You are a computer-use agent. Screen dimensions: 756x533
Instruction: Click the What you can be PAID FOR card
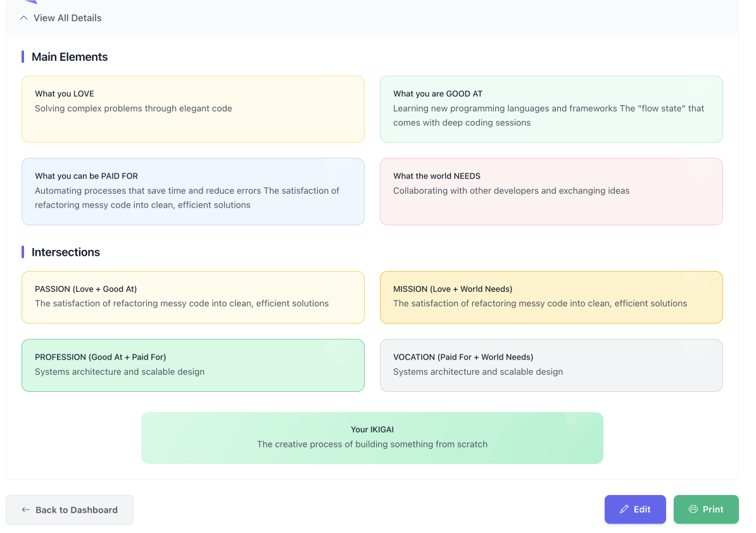192,191
